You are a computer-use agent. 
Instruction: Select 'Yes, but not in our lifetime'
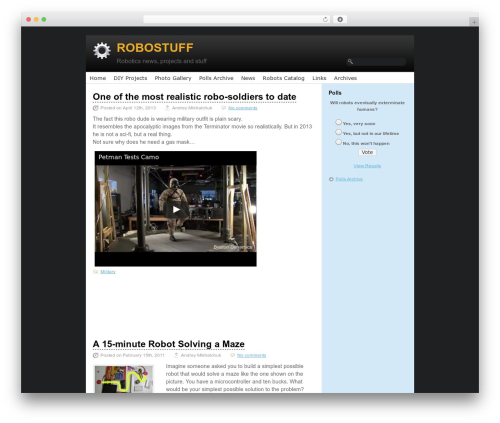pos(338,132)
